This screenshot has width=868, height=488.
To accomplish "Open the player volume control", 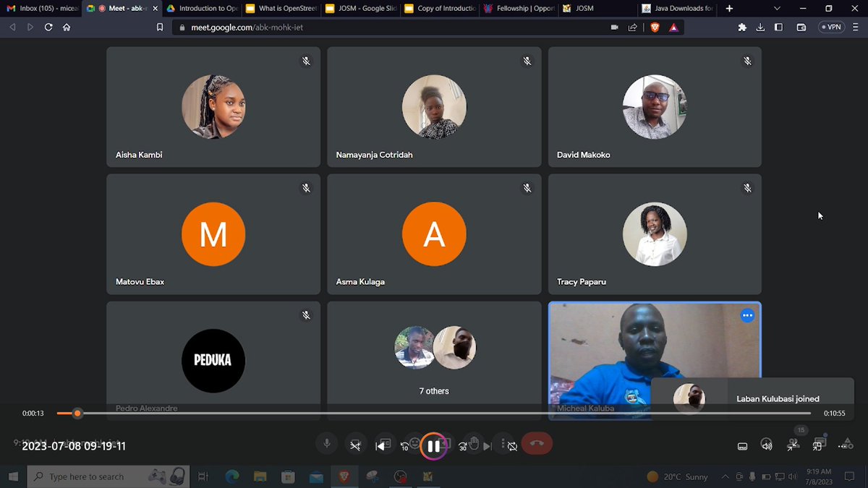I will click(x=767, y=446).
